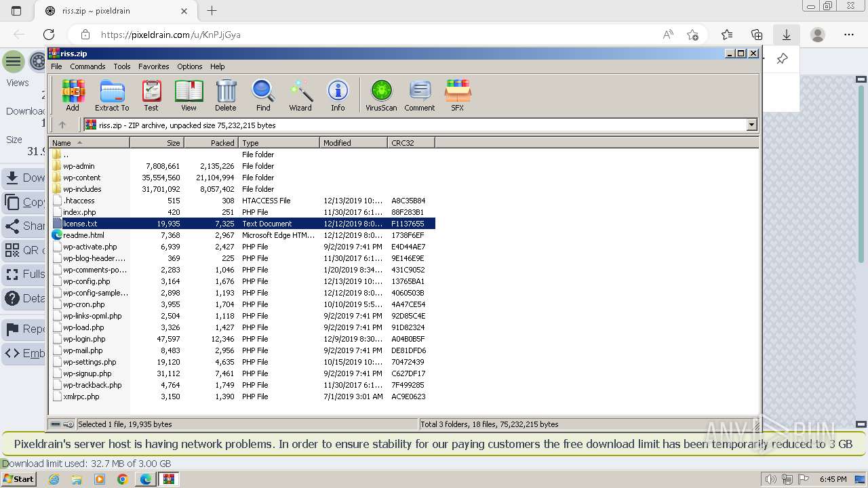Click pixeldrain Download button
Image resolution: width=868 pixels, height=488 pixels.
click(x=24, y=178)
